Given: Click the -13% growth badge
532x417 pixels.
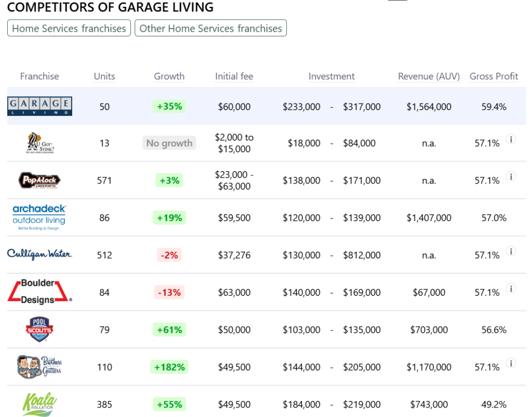Looking at the screenshot, I should click(169, 292).
